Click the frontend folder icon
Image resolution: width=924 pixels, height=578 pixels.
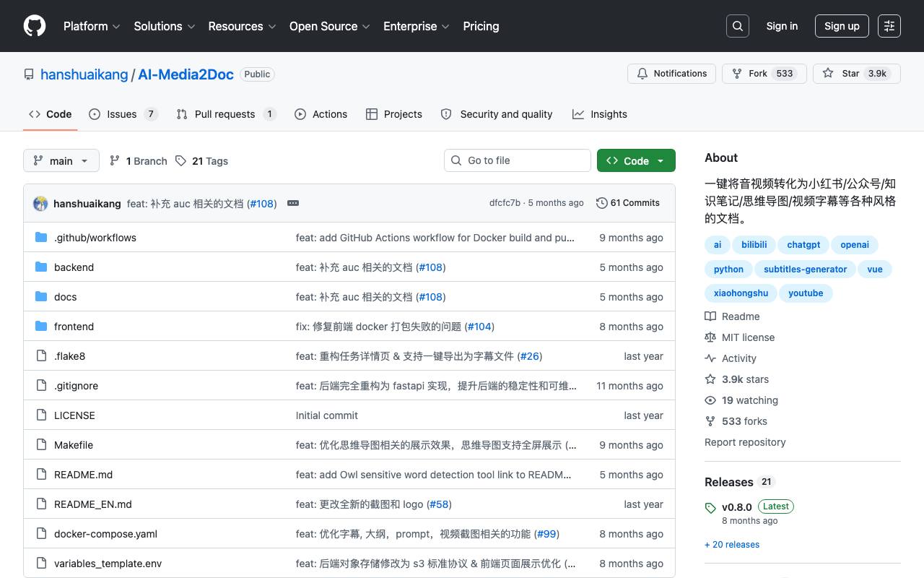pyautogui.click(x=41, y=327)
